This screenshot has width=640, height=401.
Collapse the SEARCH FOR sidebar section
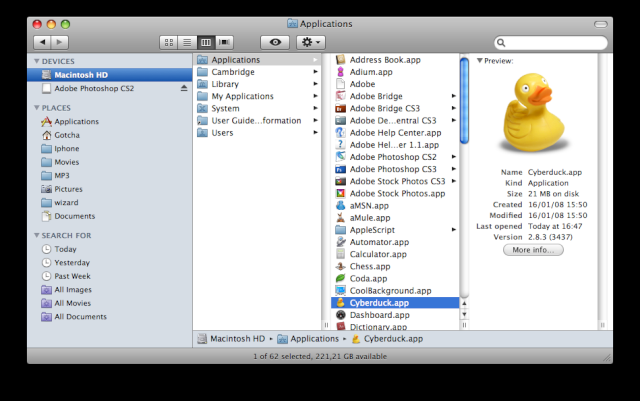(37, 235)
